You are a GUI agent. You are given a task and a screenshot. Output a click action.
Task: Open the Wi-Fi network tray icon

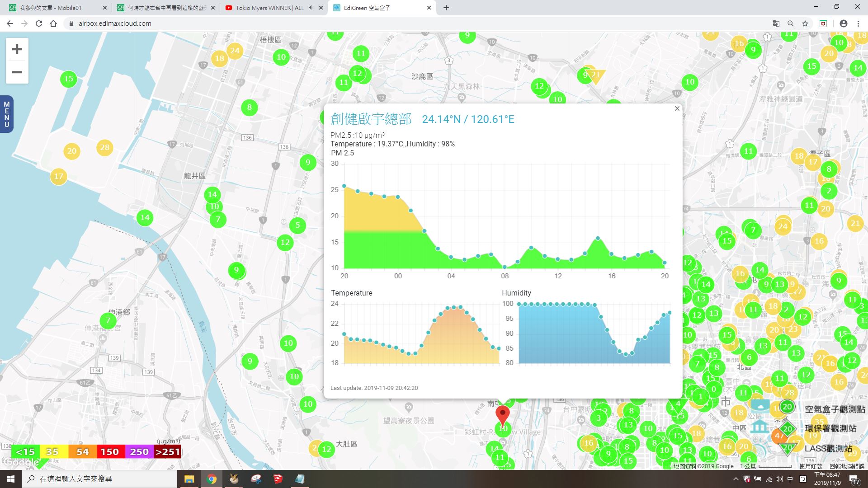(x=769, y=479)
